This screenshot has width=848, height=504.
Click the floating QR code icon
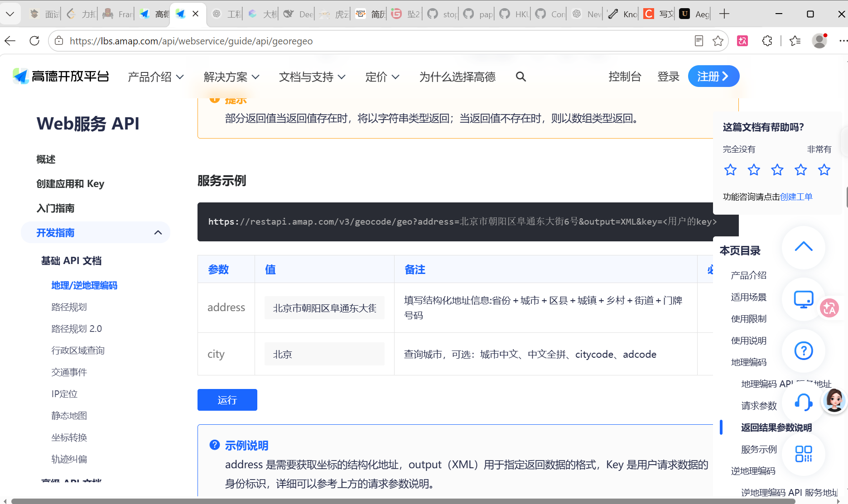[x=804, y=454]
